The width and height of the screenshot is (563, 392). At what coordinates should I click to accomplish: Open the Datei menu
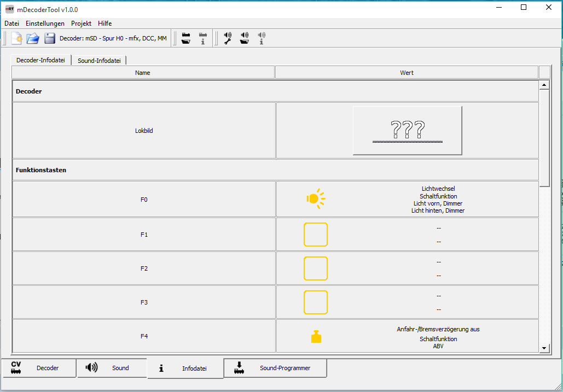point(12,24)
